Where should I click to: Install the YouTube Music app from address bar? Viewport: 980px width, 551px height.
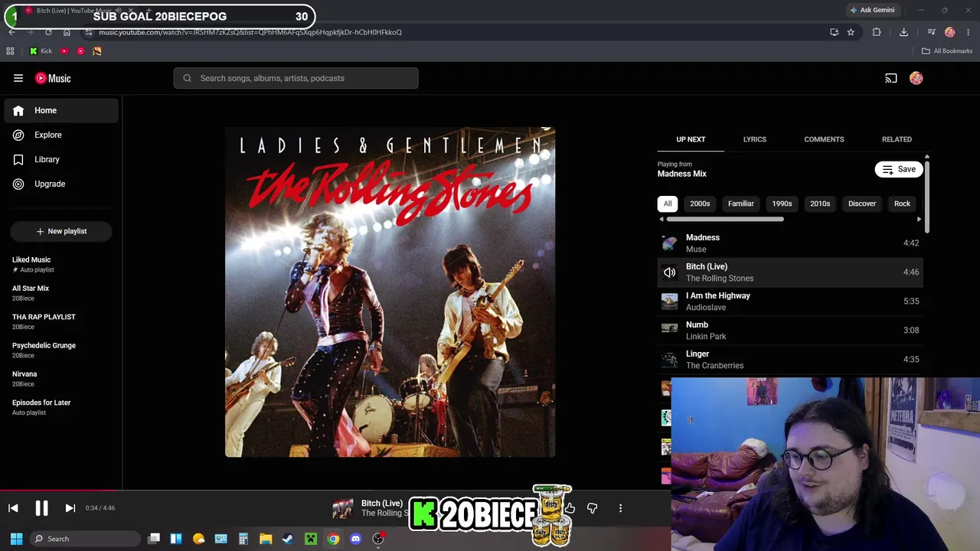tap(834, 32)
